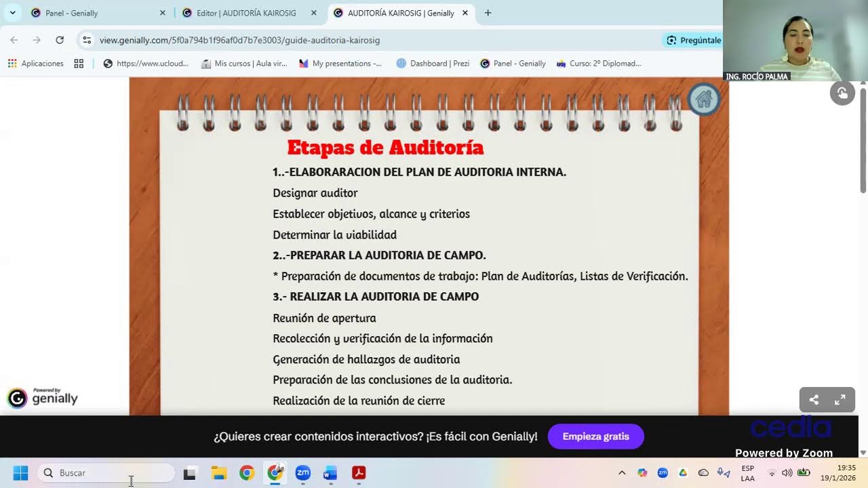Screen dimensions: 868x488
Task: Open the Aplicaciones apps grid shortcut
Action: [36, 63]
